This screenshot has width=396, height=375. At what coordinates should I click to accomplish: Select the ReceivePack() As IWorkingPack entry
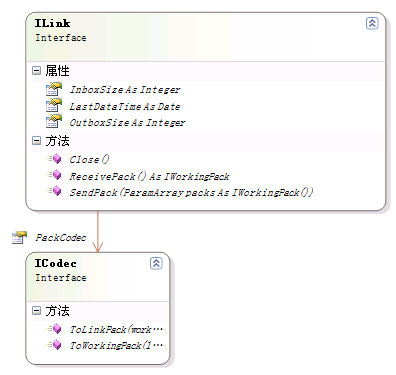[x=149, y=176]
